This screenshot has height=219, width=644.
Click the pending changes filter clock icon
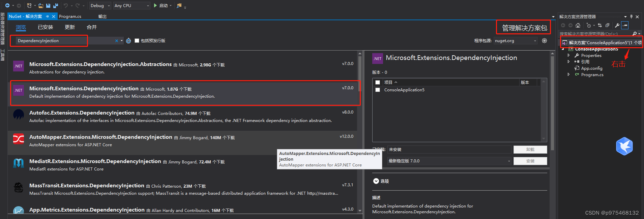click(x=589, y=25)
